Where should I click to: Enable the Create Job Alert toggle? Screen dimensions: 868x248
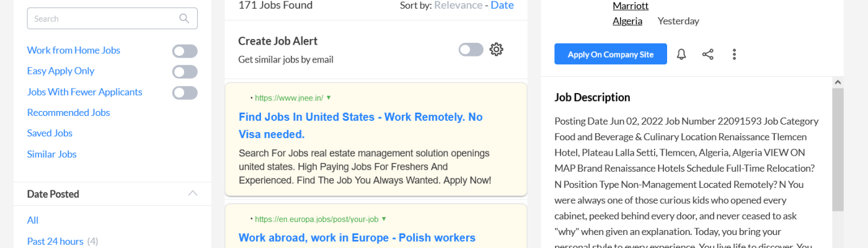point(471,50)
